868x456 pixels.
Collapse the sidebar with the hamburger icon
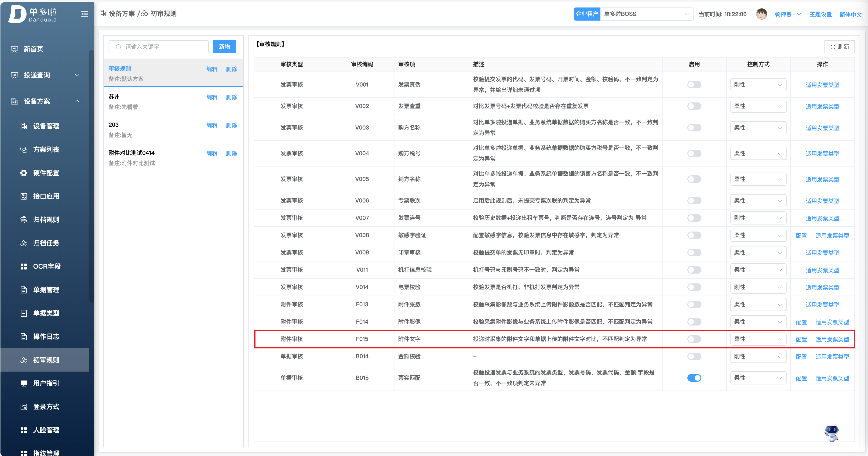(84, 14)
